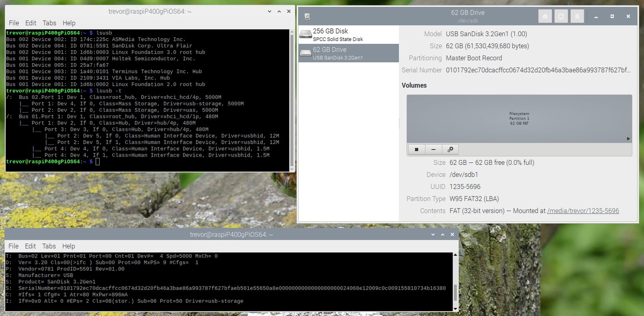Screen dimensions: 644x316
Task: Click the bottom terminal scrollbar up arrow
Action: (455, 255)
